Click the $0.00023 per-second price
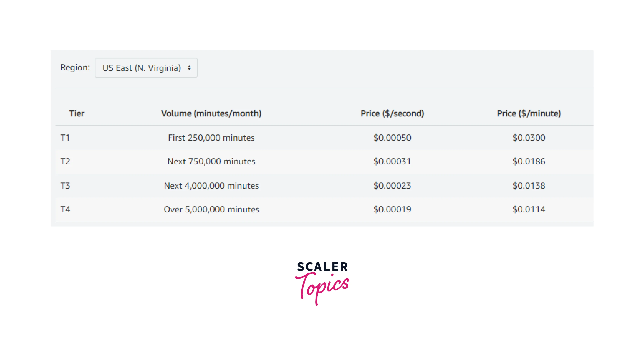The height and width of the screenshot is (342, 644). click(x=392, y=186)
